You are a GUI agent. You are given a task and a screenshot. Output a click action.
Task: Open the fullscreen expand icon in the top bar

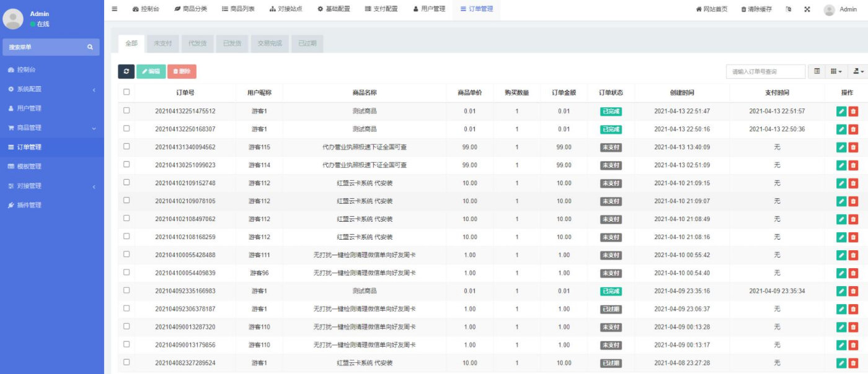(806, 9)
